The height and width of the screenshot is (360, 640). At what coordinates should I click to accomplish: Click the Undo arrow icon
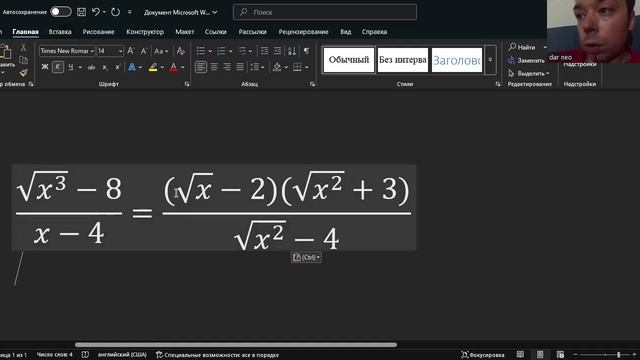click(x=96, y=12)
